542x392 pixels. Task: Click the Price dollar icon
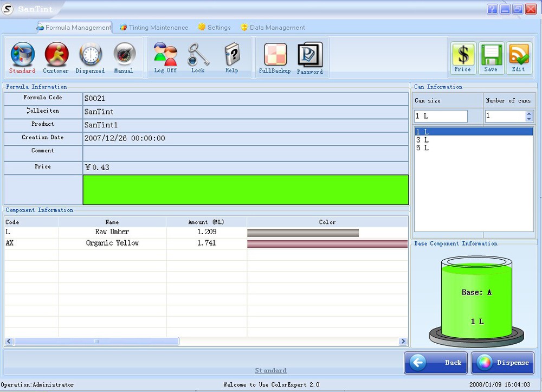coord(463,58)
